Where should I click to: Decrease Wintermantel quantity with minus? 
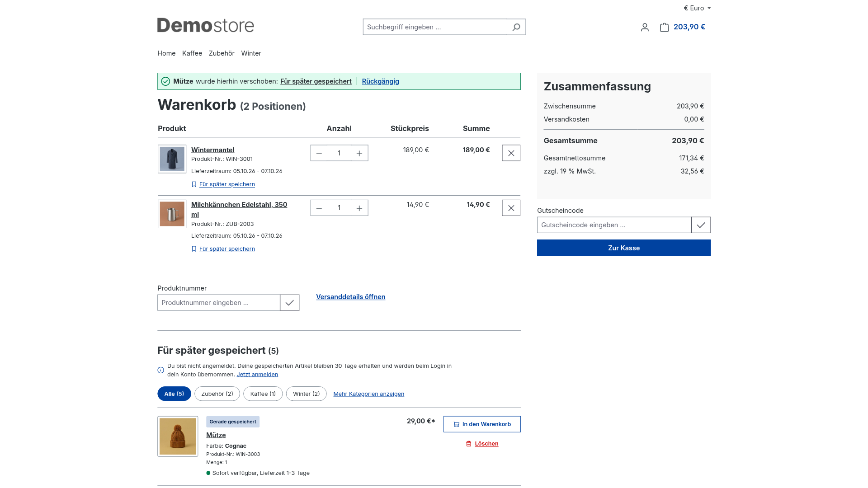(x=319, y=153)
